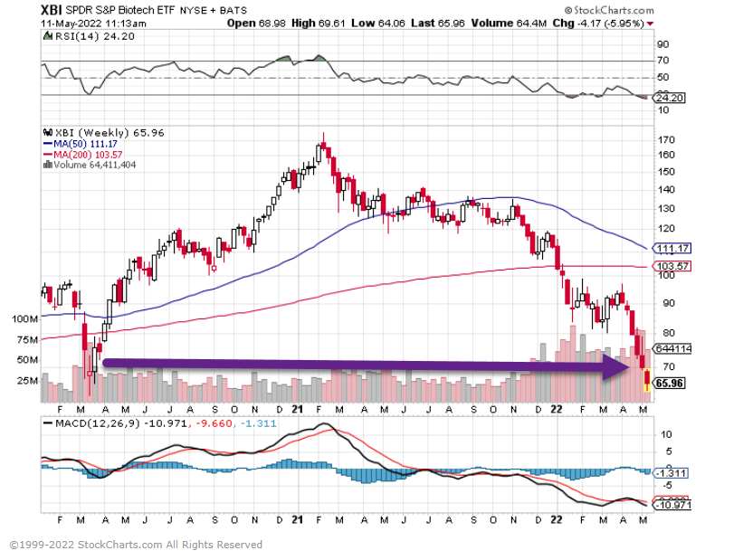This screenshot has width=743, height=560.
Task: Click the 644114 volume tag on the right axis
Action: 672,349
